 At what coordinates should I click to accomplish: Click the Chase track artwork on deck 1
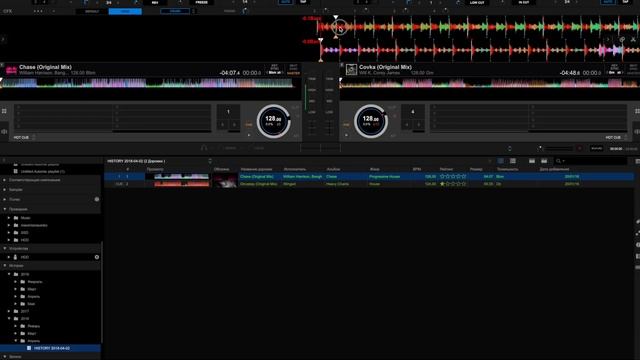(x=11, y=69)
